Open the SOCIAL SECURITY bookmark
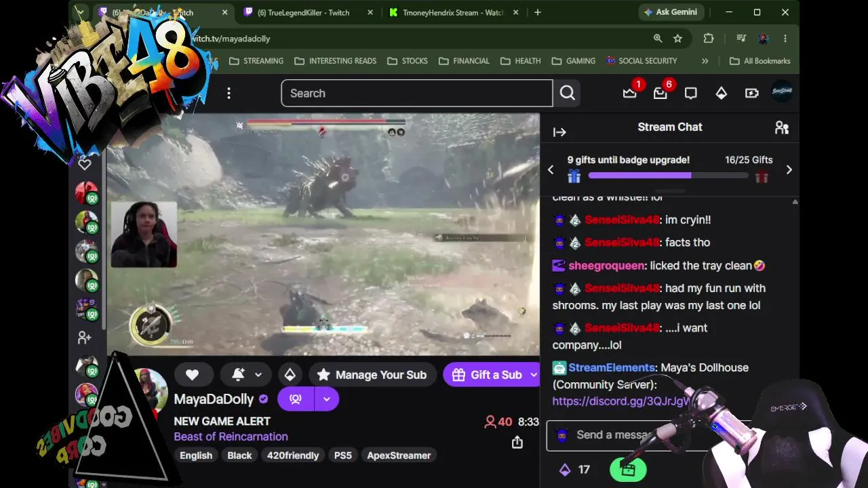The width and height of the screenshot is (868, 488). click(642, 61)
